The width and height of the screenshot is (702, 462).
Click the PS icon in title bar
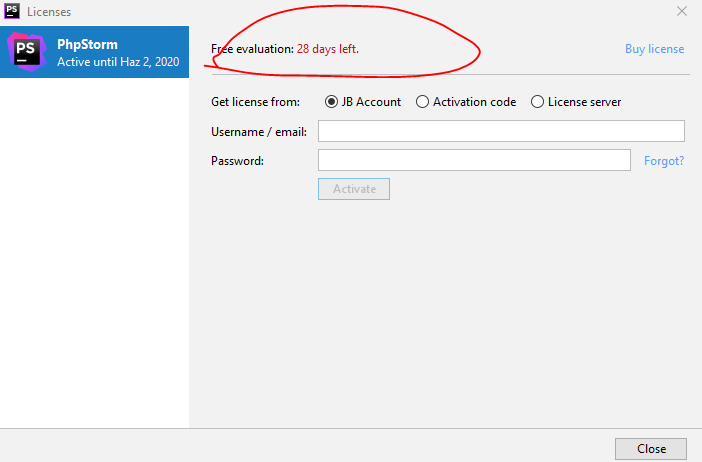[x=12, y=11]
